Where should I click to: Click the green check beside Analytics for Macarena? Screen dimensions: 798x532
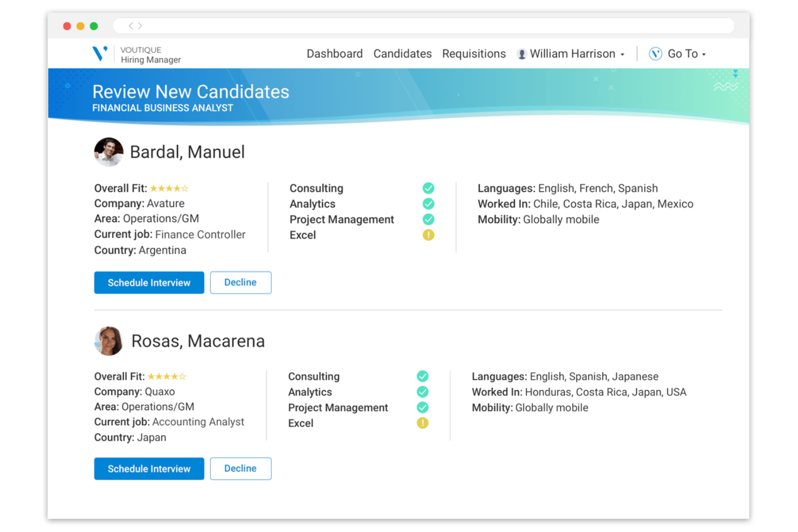[x=422, y=392]
